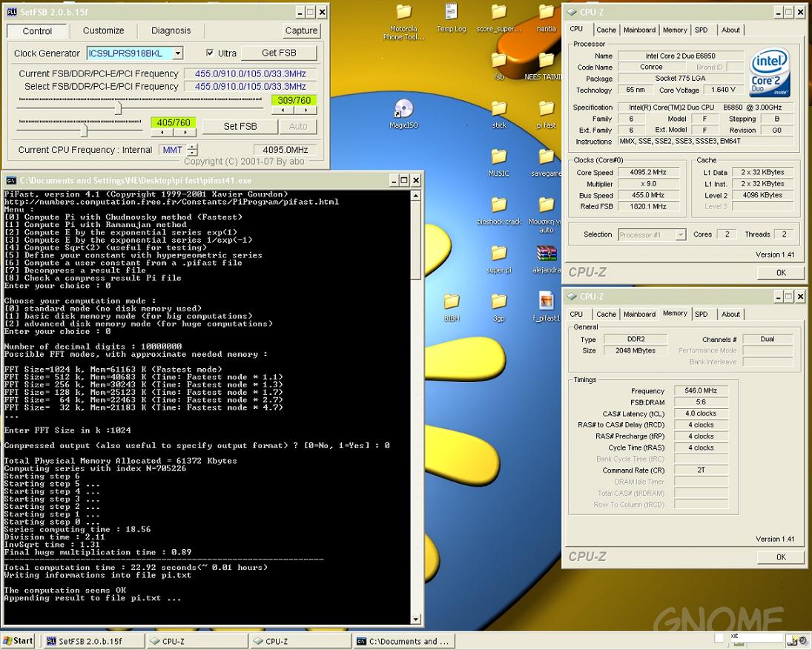Click the lower slider thumb beside 405/760
This screenshot has width=812, height=650.
(85, 130)
